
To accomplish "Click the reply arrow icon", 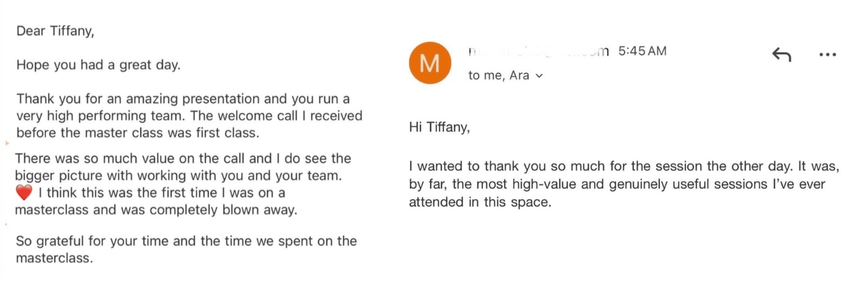I will point(781,54).
